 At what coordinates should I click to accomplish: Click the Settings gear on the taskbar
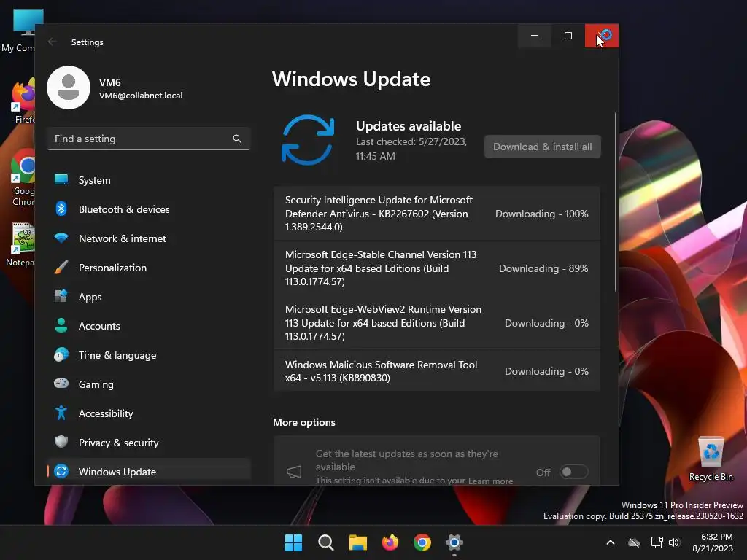[x=454, y=542]
